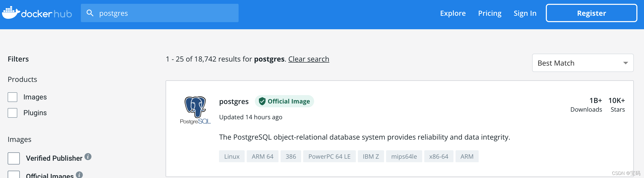Click the Official Images info icon
Viewport: 644px width, 178px height.
click(79, 175)
